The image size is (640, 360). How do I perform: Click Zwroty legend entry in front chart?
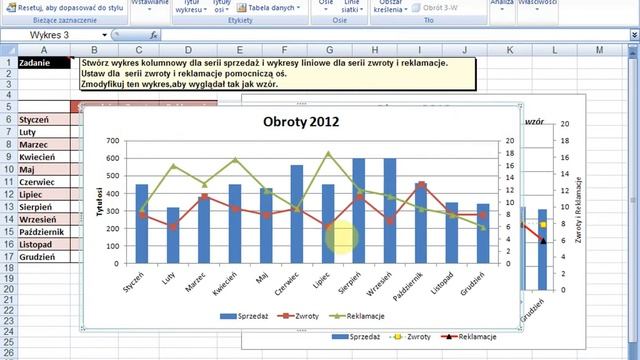pyautogui.click(x=298, y=316)
